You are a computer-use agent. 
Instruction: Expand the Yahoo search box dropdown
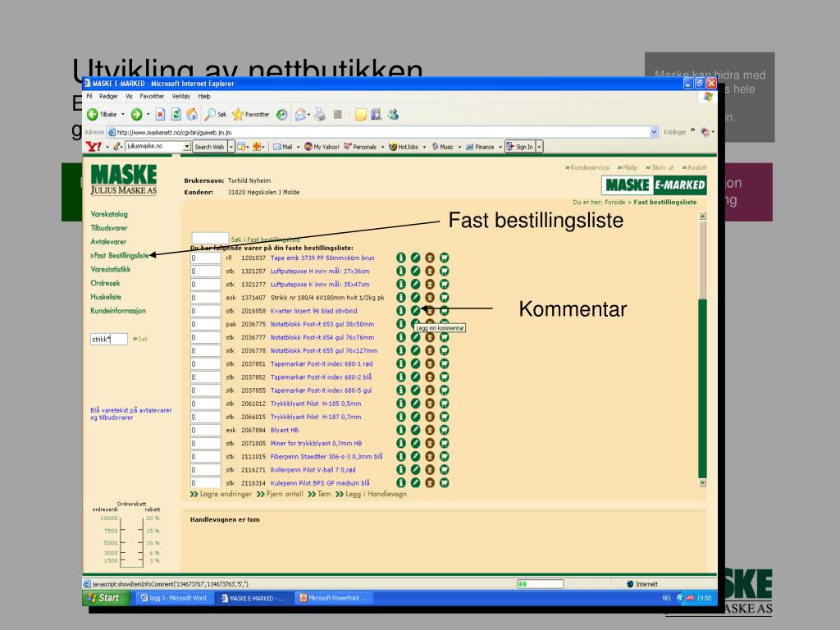click(x=187, y=147)
